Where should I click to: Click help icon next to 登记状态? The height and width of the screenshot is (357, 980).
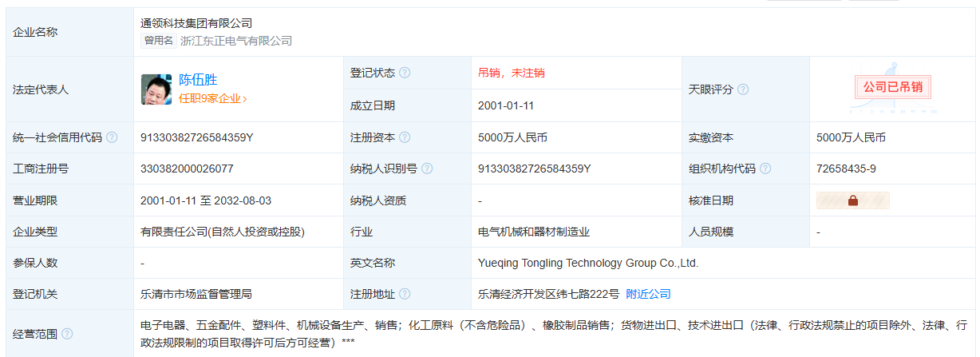[405, 73]
